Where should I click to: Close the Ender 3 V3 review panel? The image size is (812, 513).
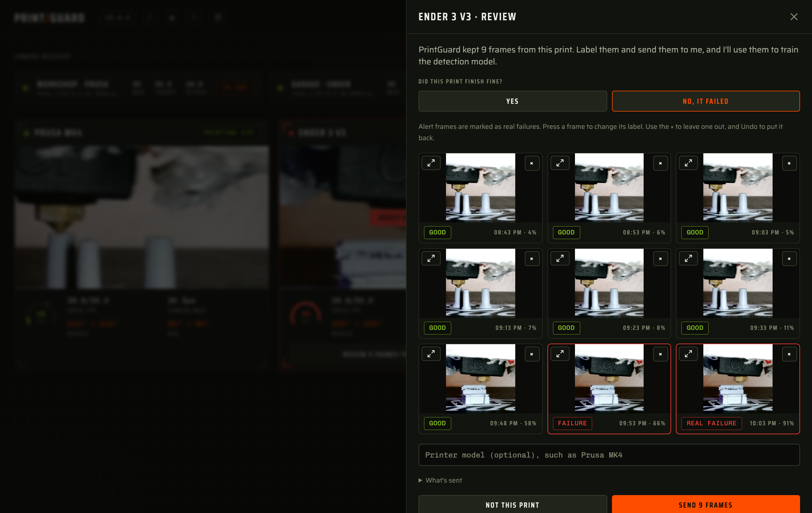(794, 17)
